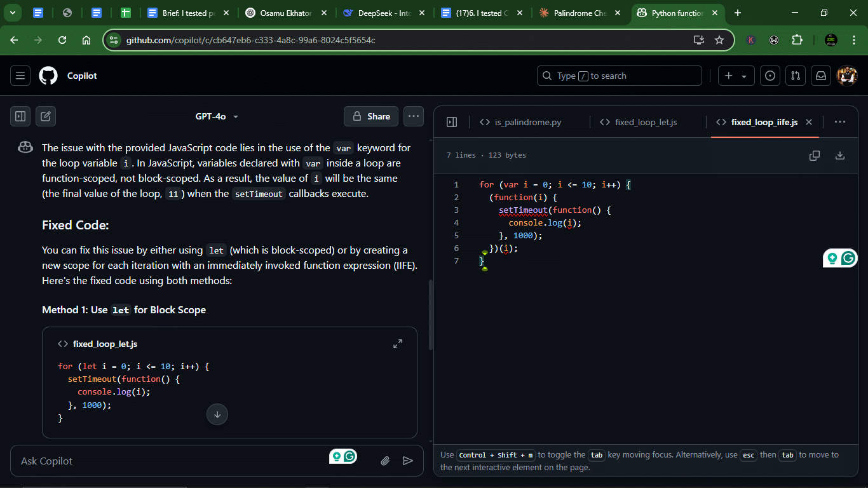
Task: Click the Share conversation button
Action: click(371, 116)
